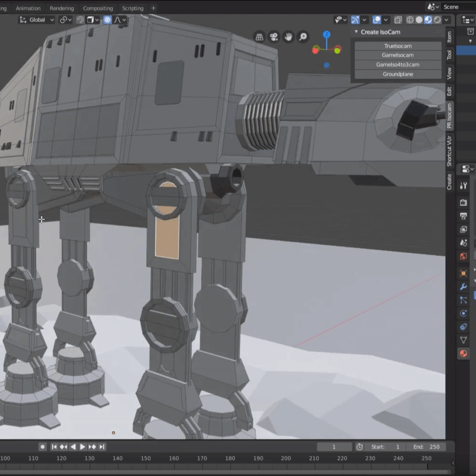Toggle auto keying record button

42,447
